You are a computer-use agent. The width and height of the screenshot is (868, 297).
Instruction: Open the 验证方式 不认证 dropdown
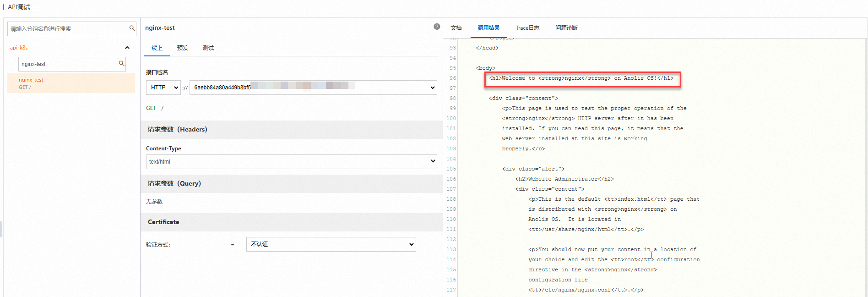point(331,244)
